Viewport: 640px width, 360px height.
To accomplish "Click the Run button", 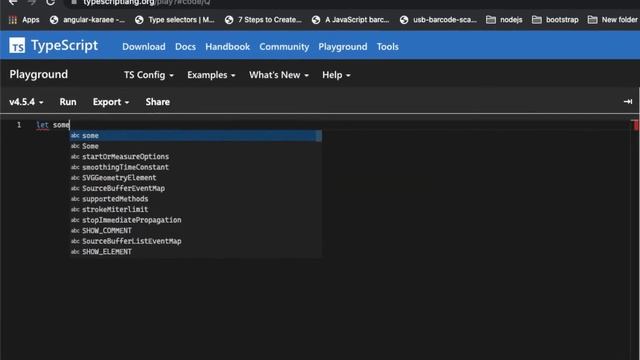I will [68, 102].
